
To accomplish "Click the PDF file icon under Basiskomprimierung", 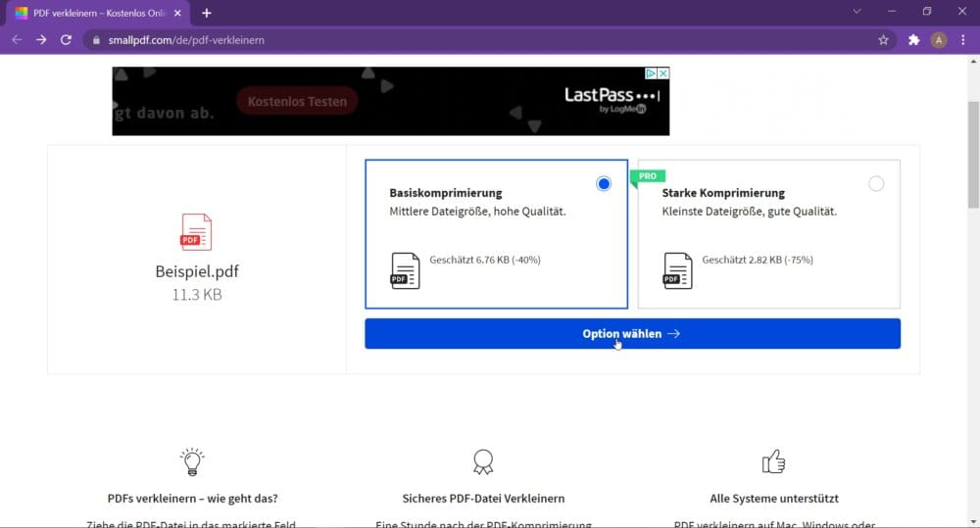I will coord(405,270).
